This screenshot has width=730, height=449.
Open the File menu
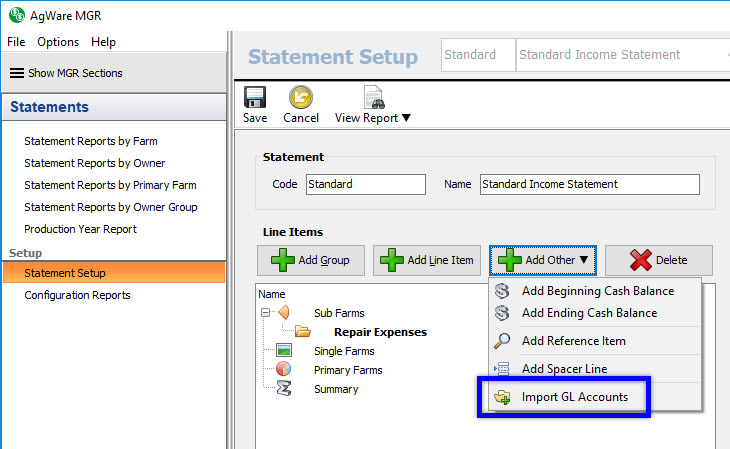click(16, 42)
